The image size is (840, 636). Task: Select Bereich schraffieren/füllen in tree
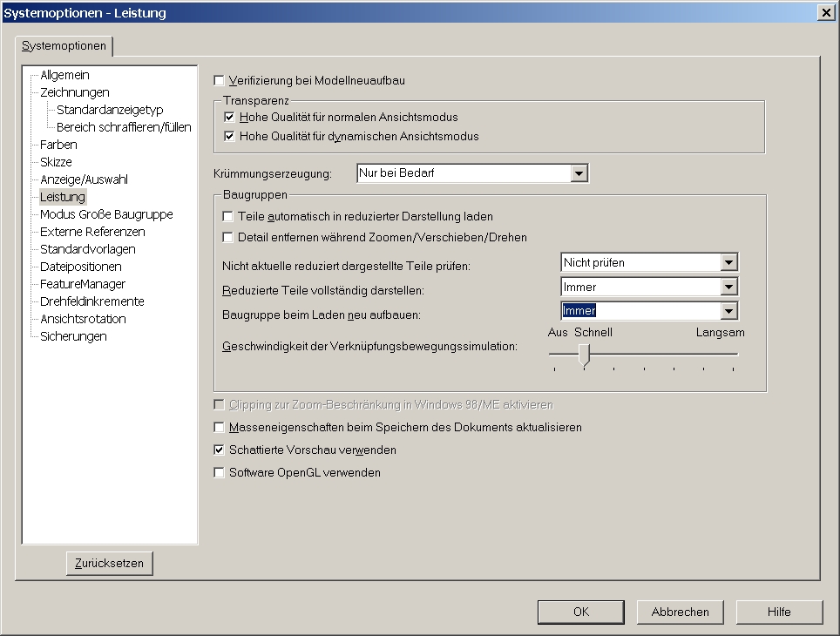tap(124, 127)
